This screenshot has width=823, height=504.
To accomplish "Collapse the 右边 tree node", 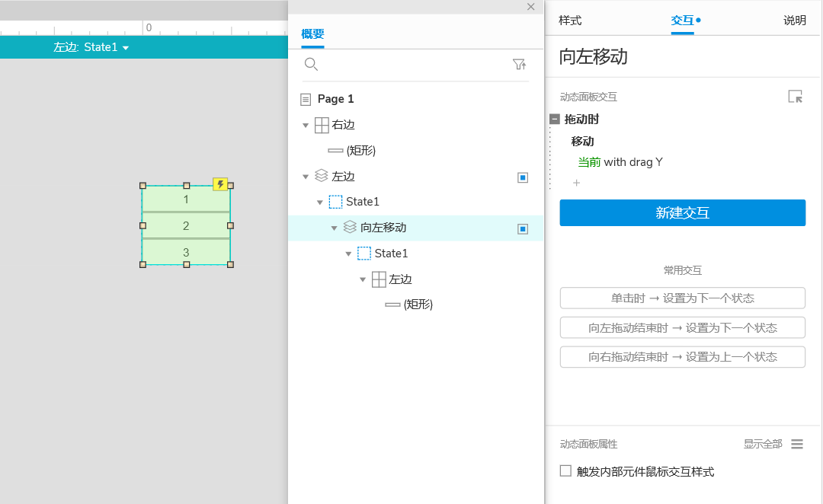I will pyautogui.click(x=306, y=126).
